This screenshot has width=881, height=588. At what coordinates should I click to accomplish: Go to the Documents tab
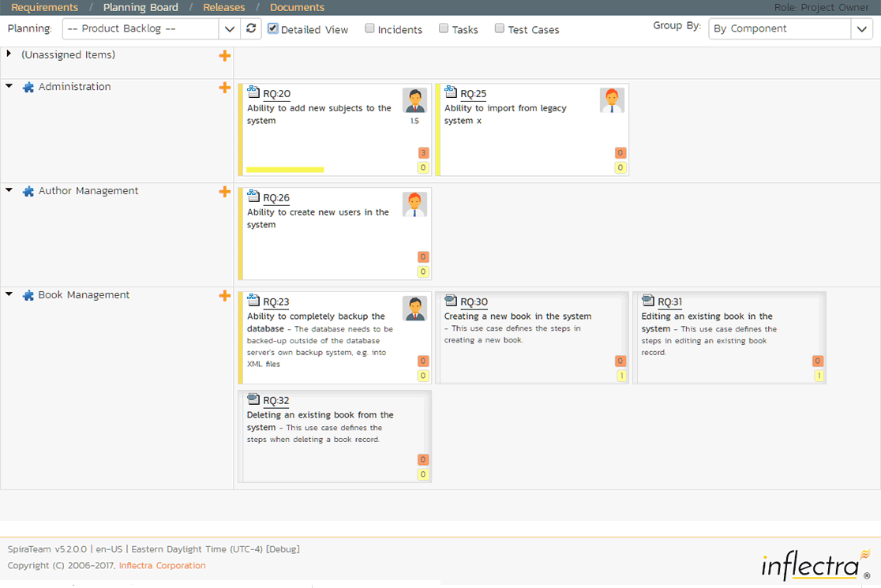[x=297, y=7]
